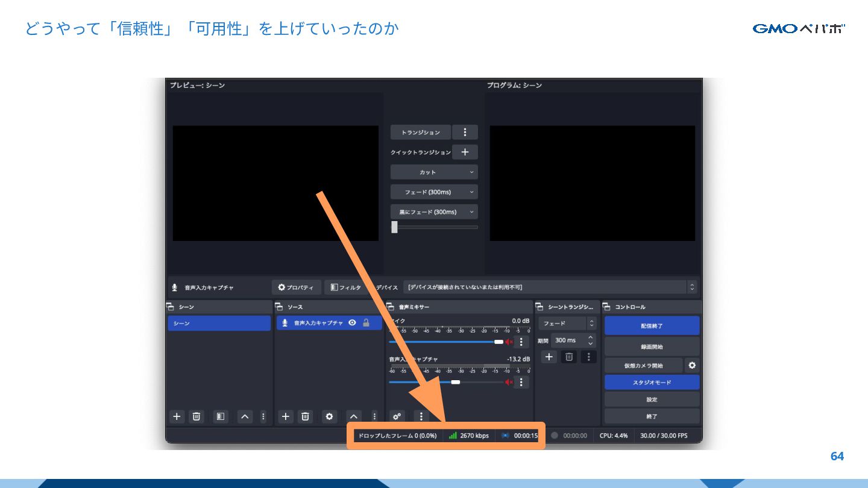Open scene filters icon in Scenes dock
This screenshot has height=488, width=868.
click(221, 416)
